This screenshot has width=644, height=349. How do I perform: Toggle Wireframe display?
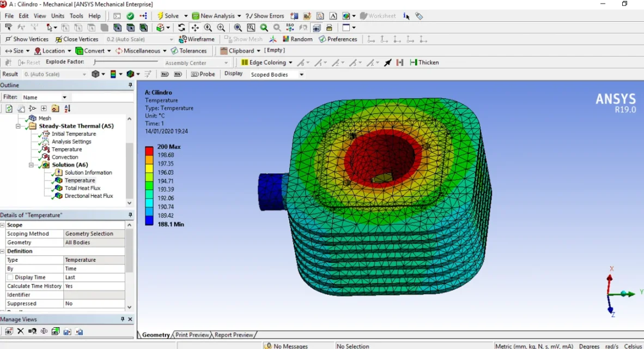pos(197,39)
